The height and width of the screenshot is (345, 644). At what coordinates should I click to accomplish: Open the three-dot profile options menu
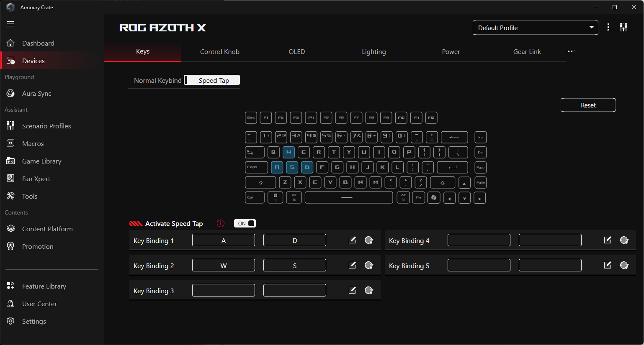click(x=608, y=28)
